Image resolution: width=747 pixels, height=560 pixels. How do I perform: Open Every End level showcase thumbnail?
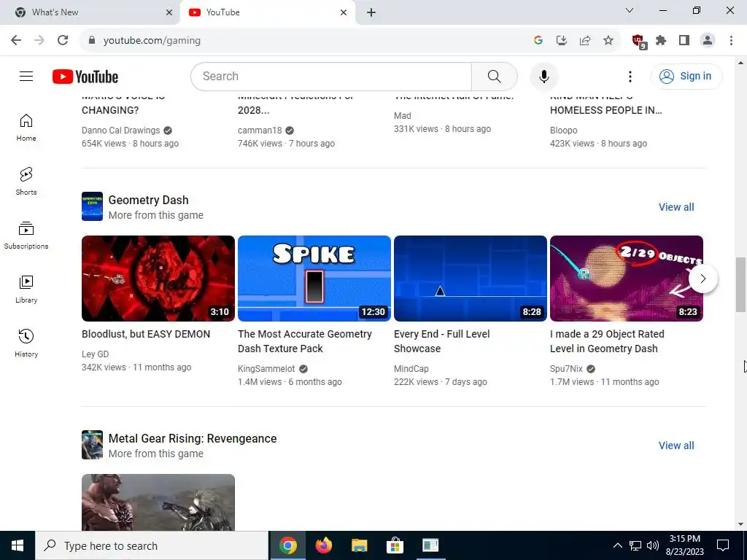[471, 279]
